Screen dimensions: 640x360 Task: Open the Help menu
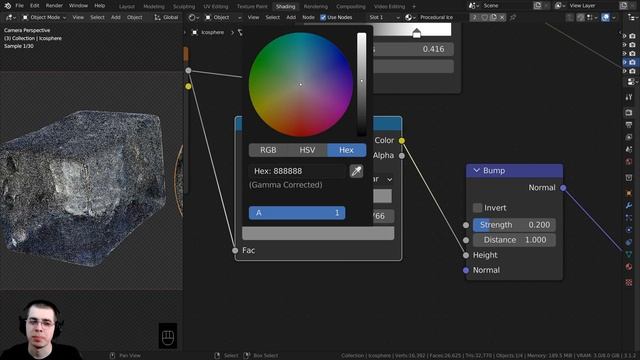[100, 6]
